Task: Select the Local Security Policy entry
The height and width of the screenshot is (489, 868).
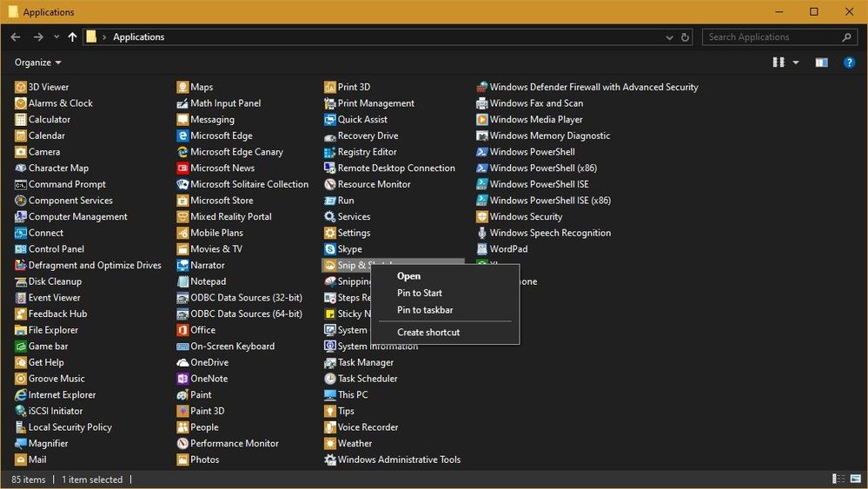Action: (x=63, y=427)
